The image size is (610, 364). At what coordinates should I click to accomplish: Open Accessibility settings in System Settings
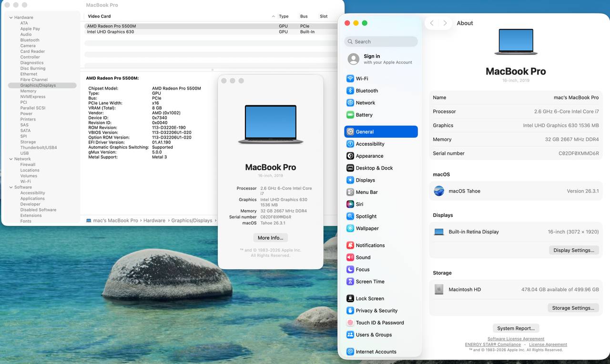click(370, 144)
